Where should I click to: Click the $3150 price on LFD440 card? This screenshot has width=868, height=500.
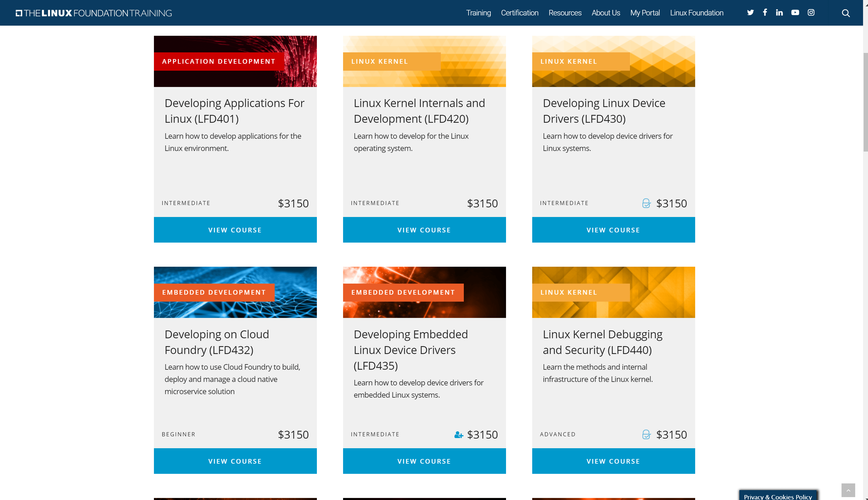pos(671,435)
